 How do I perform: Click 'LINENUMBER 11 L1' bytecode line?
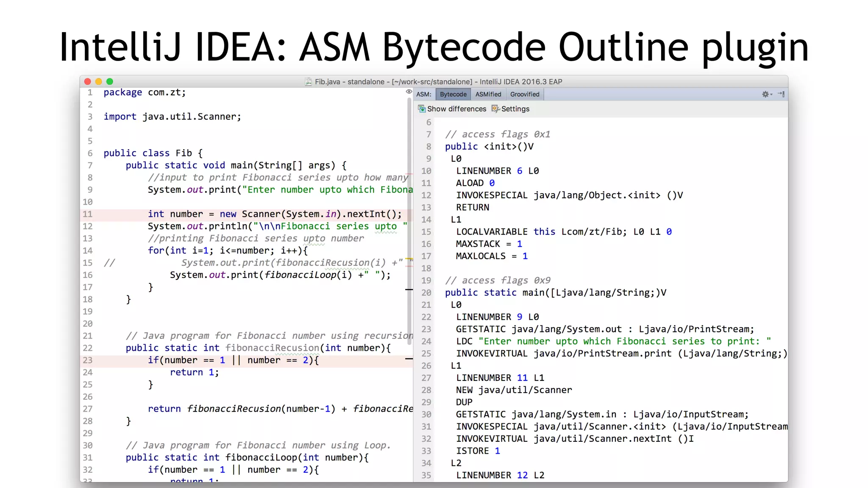coord(500,378)
